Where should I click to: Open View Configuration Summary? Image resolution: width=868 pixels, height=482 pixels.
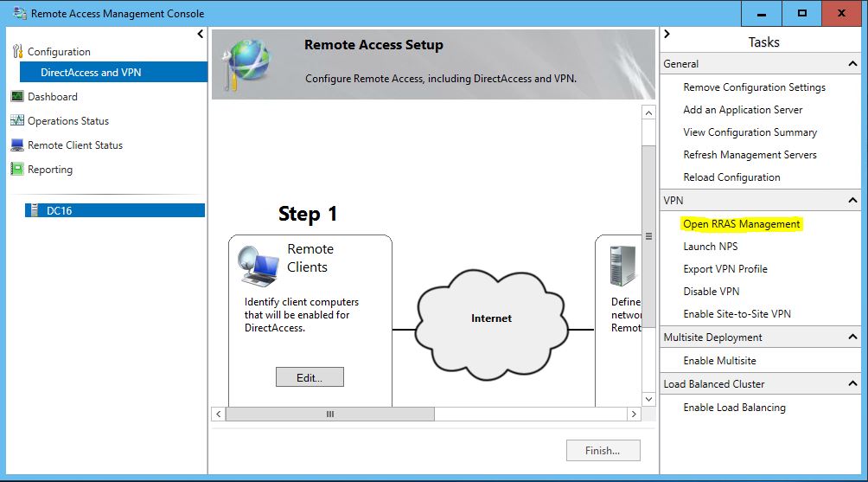point(750,132)
